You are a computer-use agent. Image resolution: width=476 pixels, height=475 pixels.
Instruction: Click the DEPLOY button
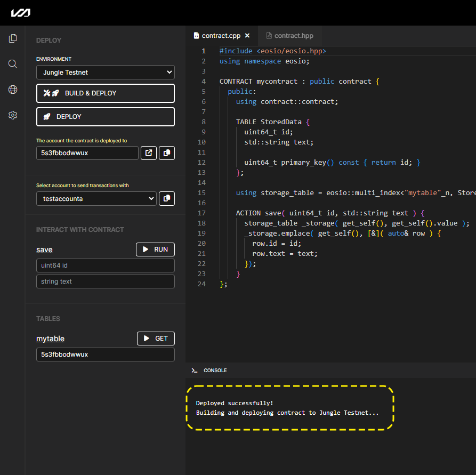106,117
